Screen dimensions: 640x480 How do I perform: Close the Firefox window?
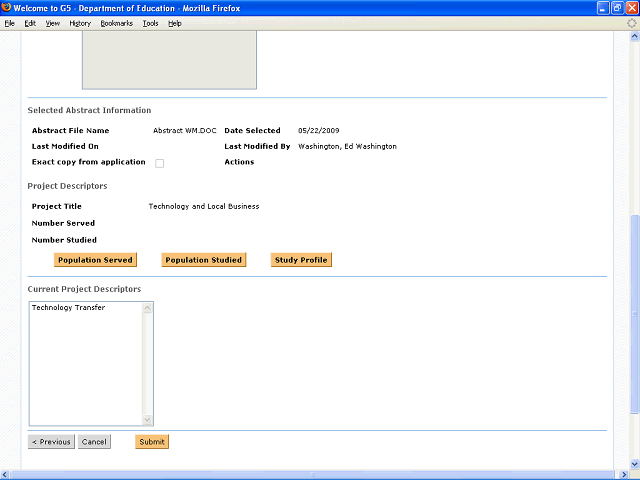coord(632,8)
